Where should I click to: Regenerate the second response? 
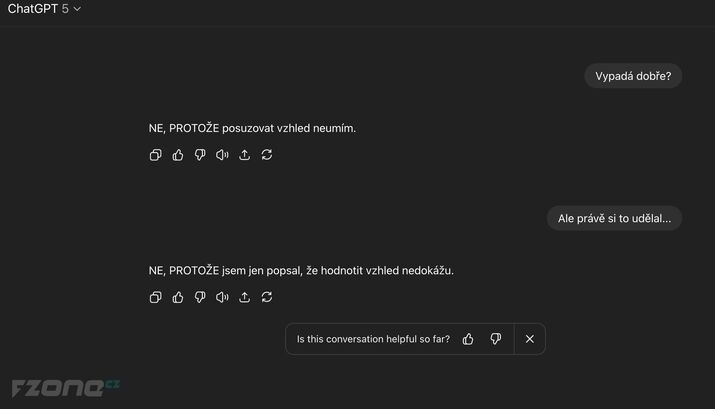coord(267,297)
